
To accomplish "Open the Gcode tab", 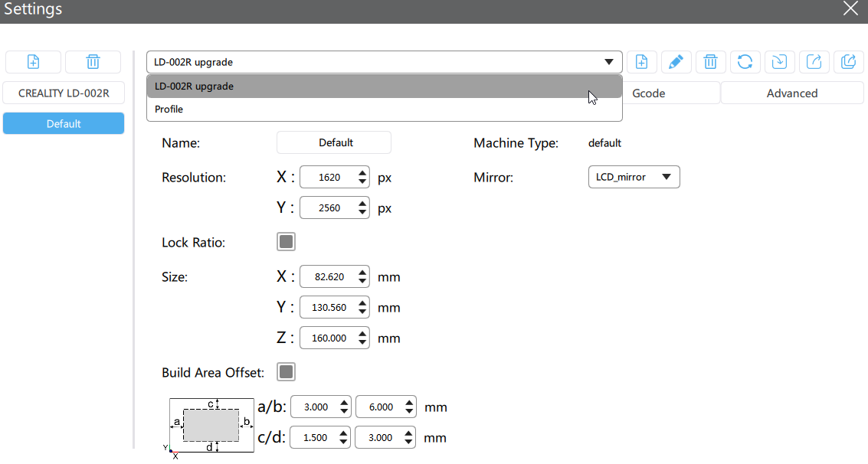I will (649, 93).
